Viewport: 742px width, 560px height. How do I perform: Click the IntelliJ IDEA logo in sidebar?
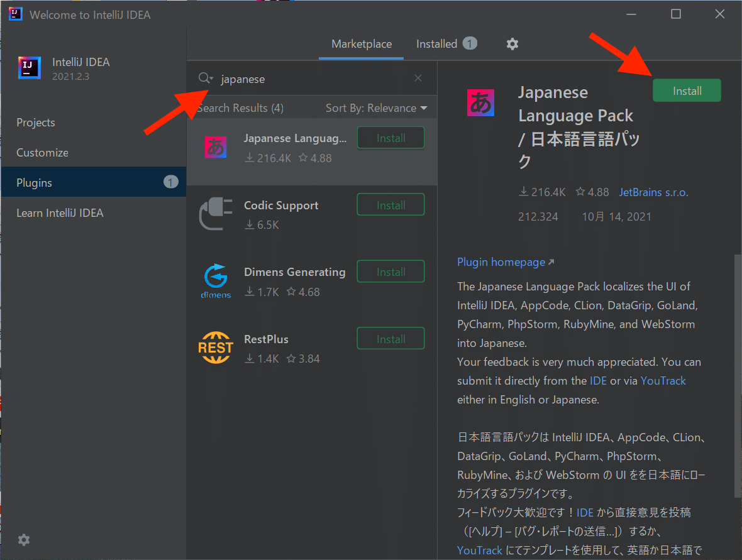click(x=30, y=68)
